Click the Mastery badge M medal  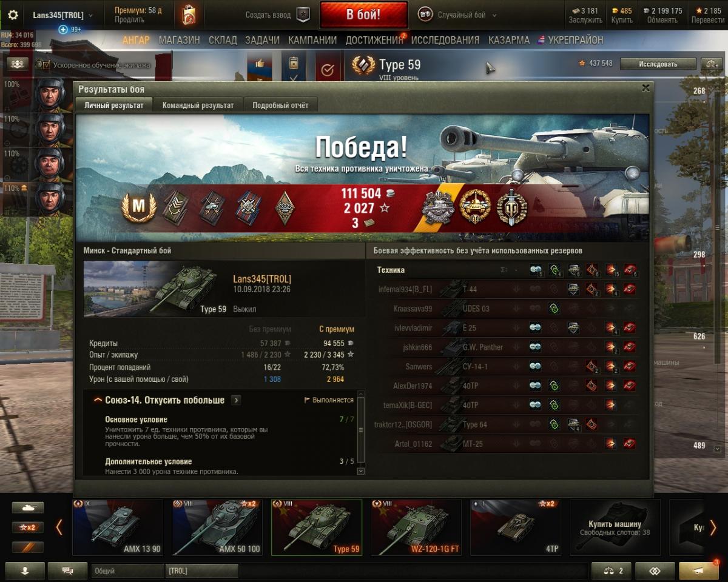139,207
